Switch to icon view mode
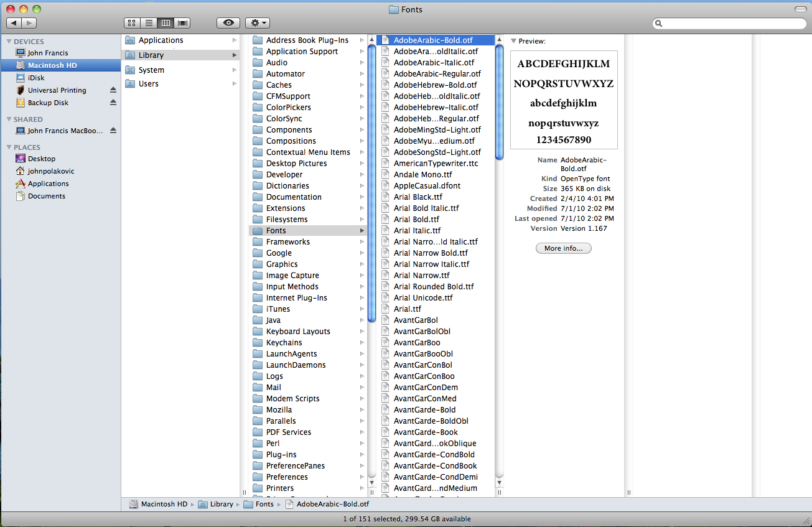The image size is (812, 527). (132, 23)
